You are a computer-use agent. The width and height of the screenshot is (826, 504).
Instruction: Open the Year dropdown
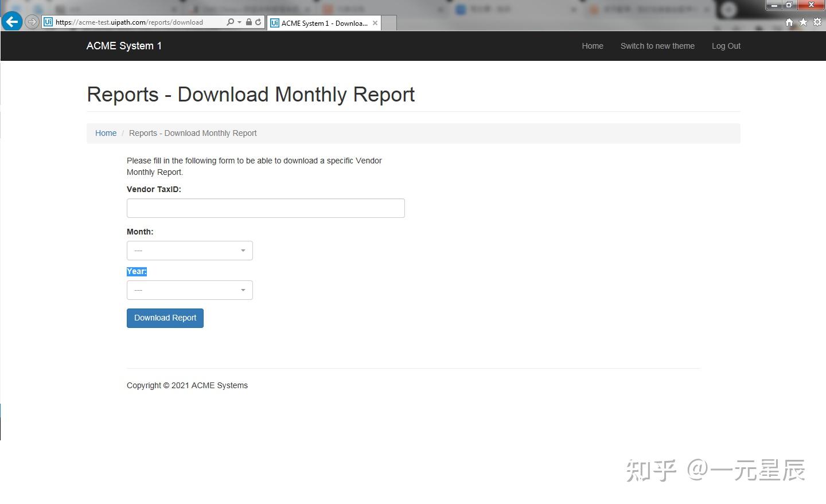pyautogui.click(x=189, y=290)
